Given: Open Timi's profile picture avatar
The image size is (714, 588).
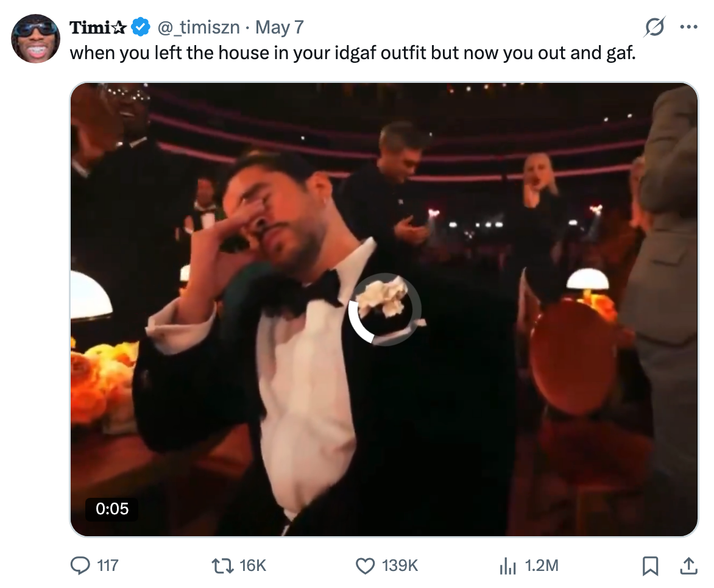Looking at the screenshot, I should click(35, 39).
